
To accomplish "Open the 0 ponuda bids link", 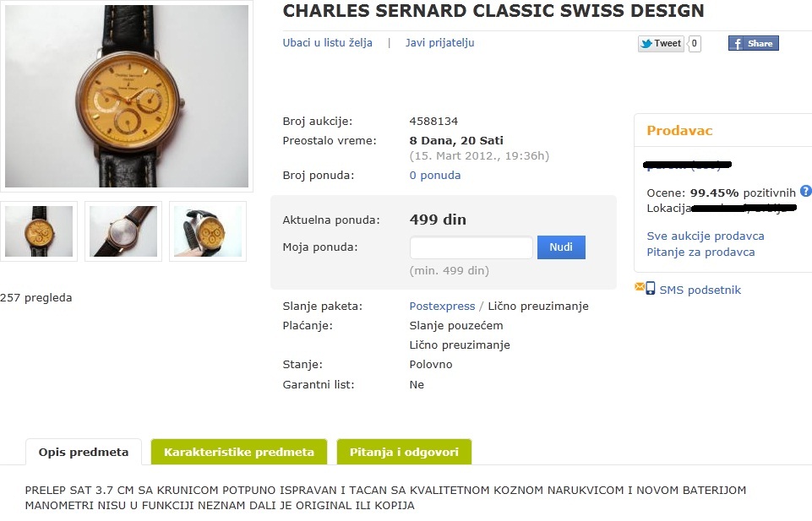I will coord(435,176).
